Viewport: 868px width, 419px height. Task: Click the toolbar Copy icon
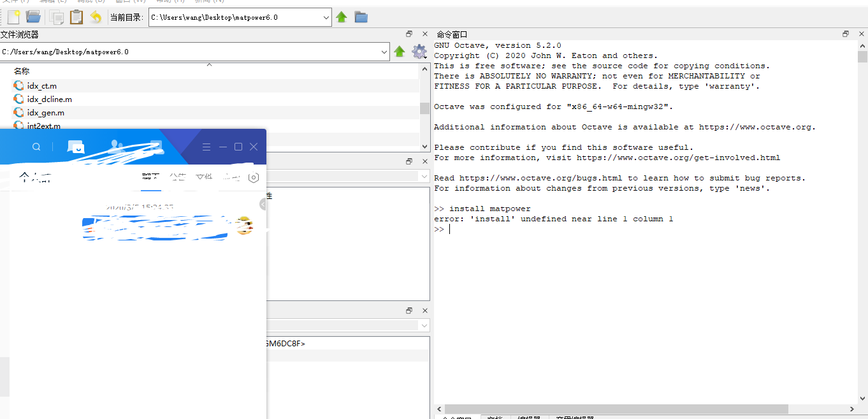coord(57,17)
